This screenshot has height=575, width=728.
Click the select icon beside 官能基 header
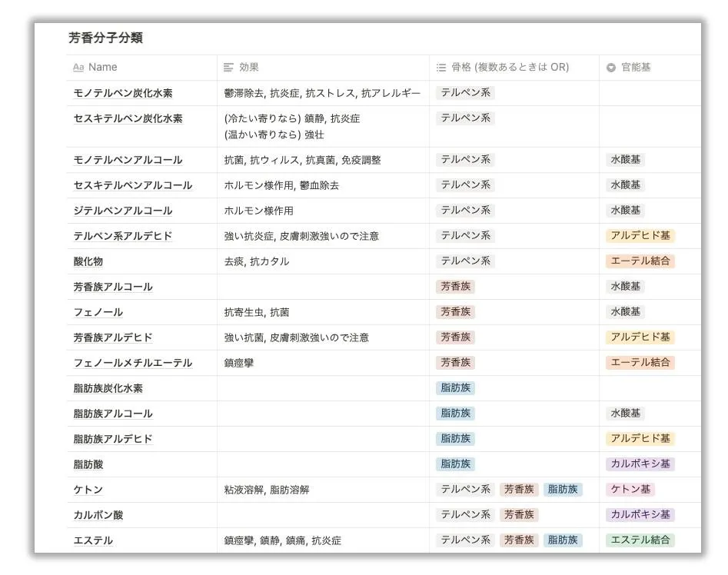611,68
